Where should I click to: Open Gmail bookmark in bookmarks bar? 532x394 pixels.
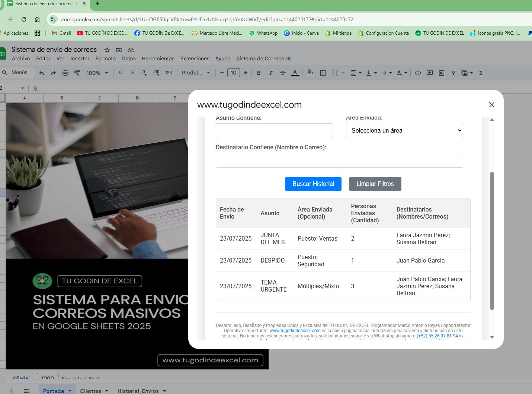(x=61, y=33)
